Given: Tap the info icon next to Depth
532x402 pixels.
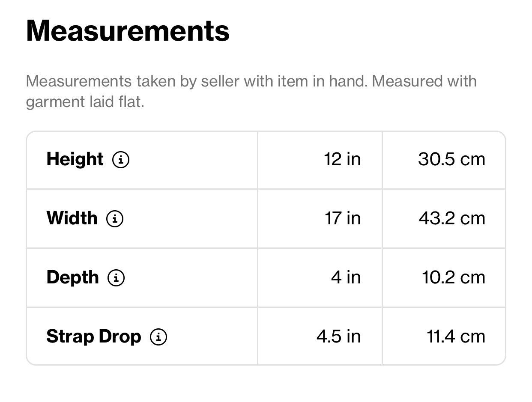Looking at the screenshot, I should coord(116,278).
